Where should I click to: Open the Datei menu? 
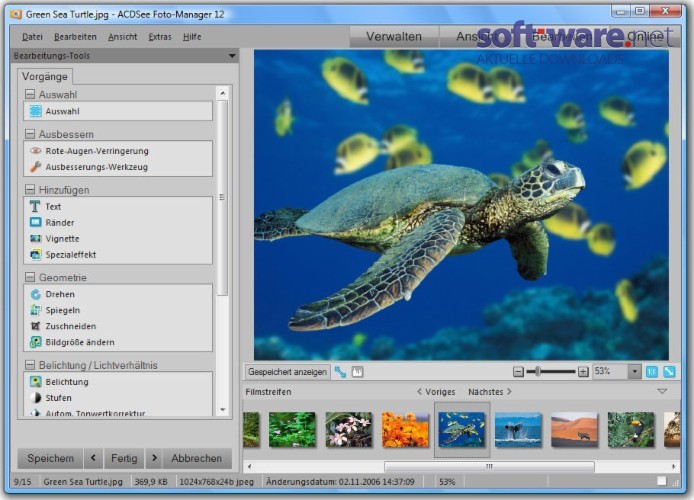tap(32, 37)
